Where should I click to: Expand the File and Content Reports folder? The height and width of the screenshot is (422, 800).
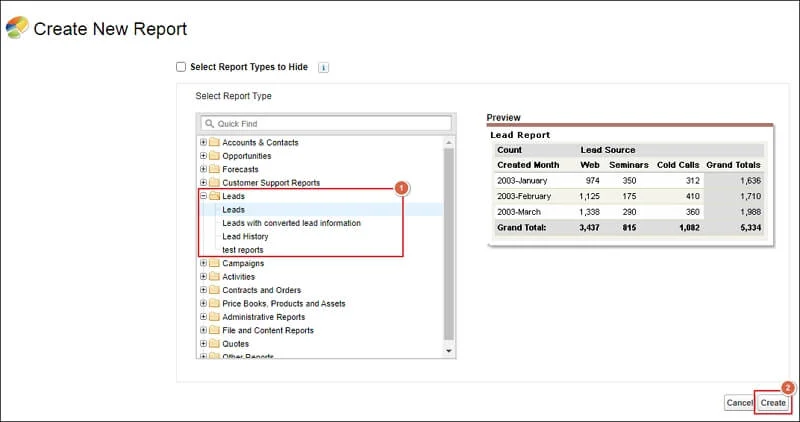click(204, 330)
